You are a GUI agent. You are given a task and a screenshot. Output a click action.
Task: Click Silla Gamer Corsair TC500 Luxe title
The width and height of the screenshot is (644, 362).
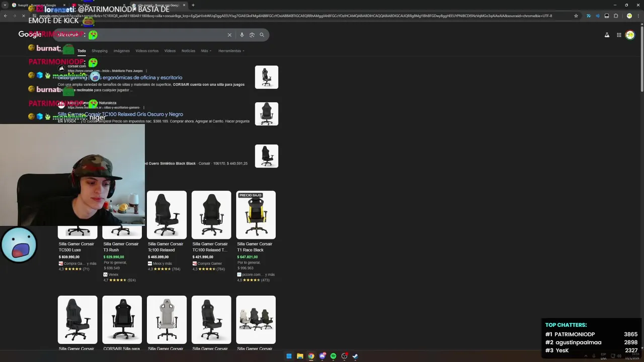[x=76, y=247]
